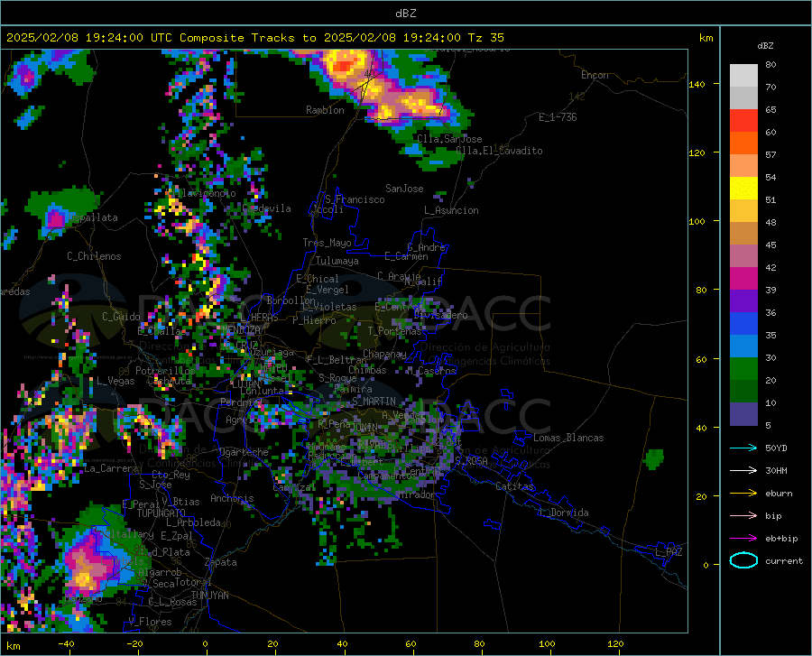Pick the bright green 30 dBZ legend swatch

[x=743, y=369]
